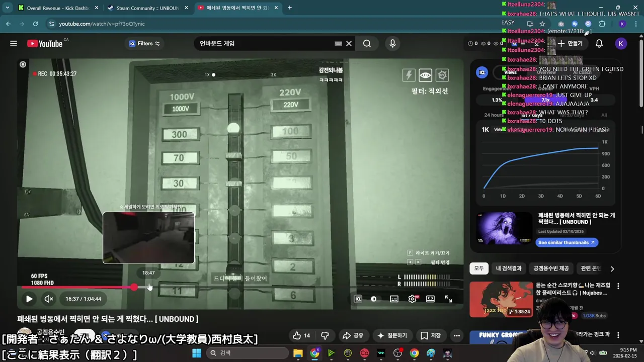644x362 pixels.
Task: Click the address bar URL
Action: pos(102,24)
